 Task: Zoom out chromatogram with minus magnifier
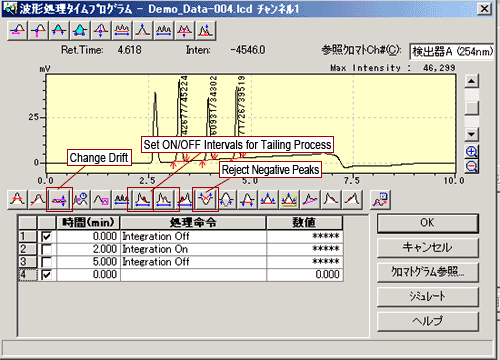click(471, 166)
